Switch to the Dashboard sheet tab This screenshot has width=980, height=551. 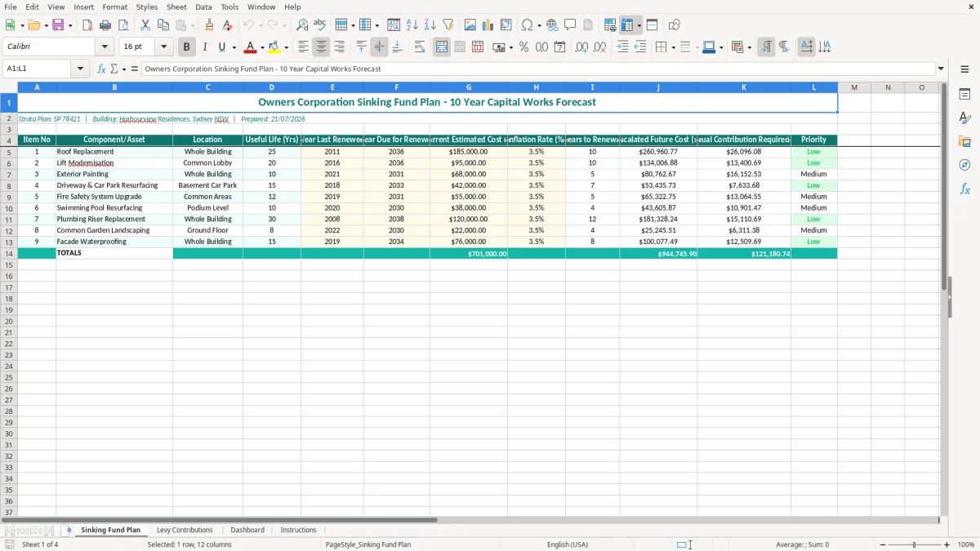tap(247, 530)
